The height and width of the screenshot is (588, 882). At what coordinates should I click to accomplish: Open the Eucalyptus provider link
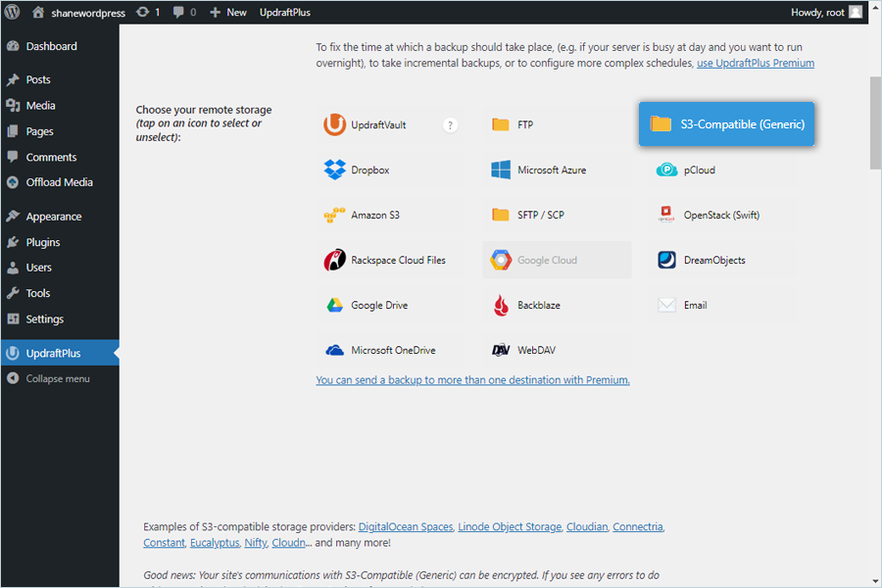[215, 543]
